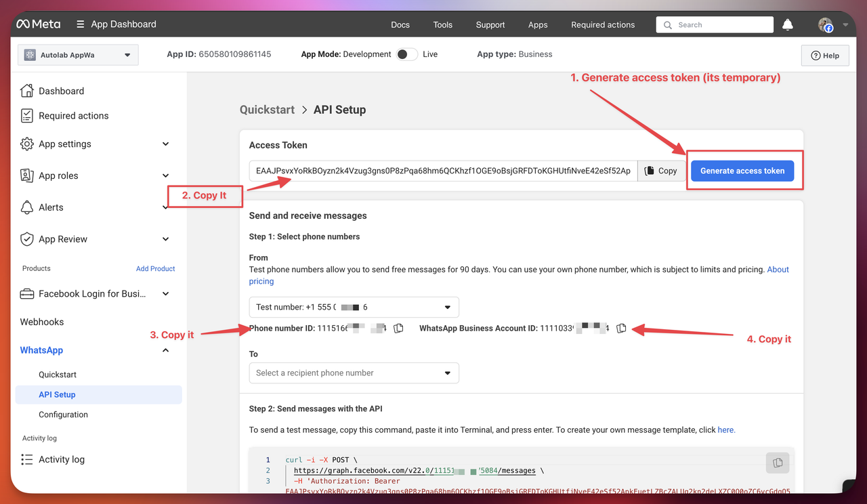This screenshot has height=504, width=867.
Task: Expand App settings section
Action: point(166,144)
